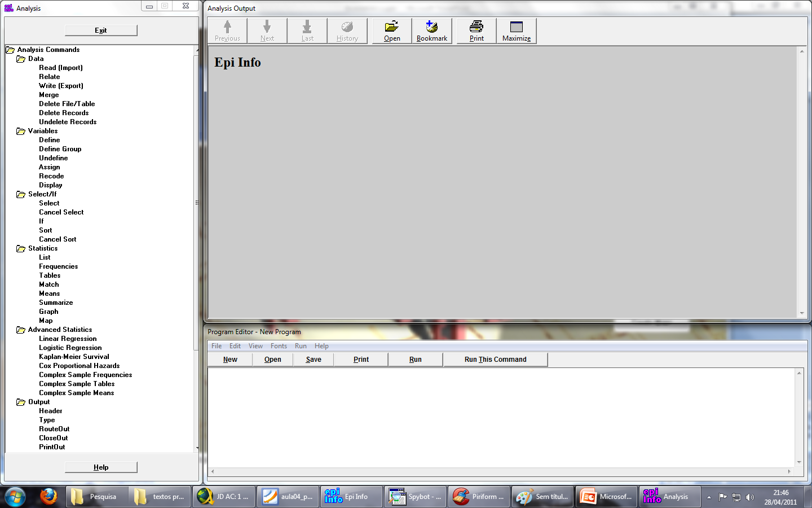Collapse the Variables folder in command tree
Screen dimensions: 812x508
pos(21,131)
